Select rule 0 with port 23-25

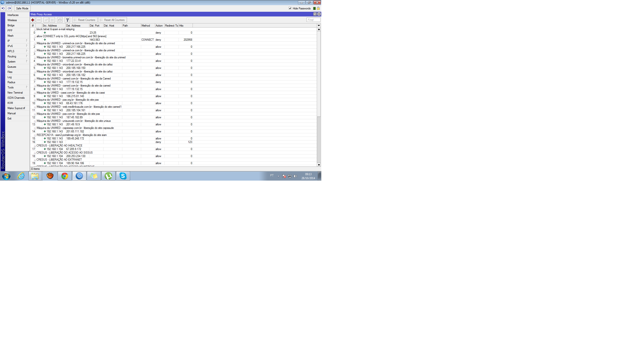click(173, 32)
